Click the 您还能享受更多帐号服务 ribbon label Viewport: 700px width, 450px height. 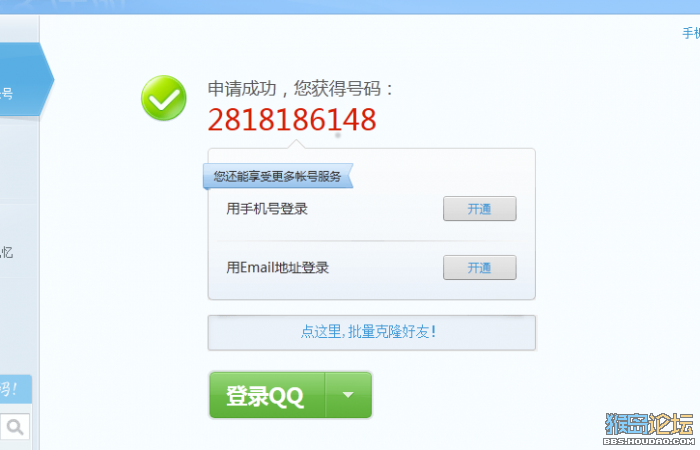(x=278, y=176)
